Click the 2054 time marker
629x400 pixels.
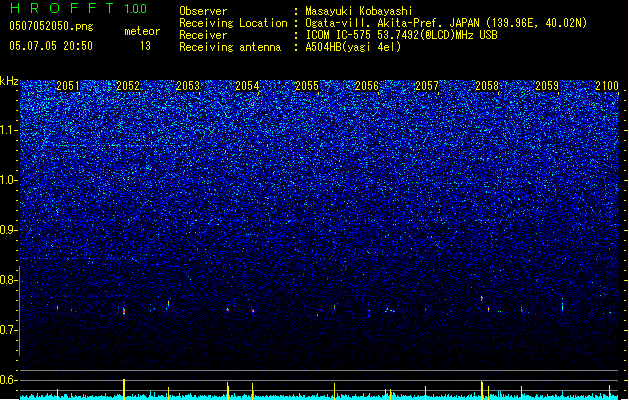(248, 86)
